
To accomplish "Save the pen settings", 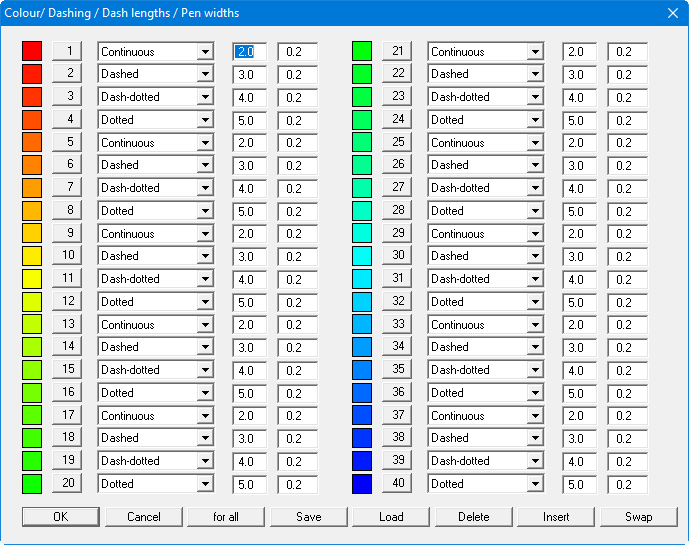I will click(x=309, y=517).
